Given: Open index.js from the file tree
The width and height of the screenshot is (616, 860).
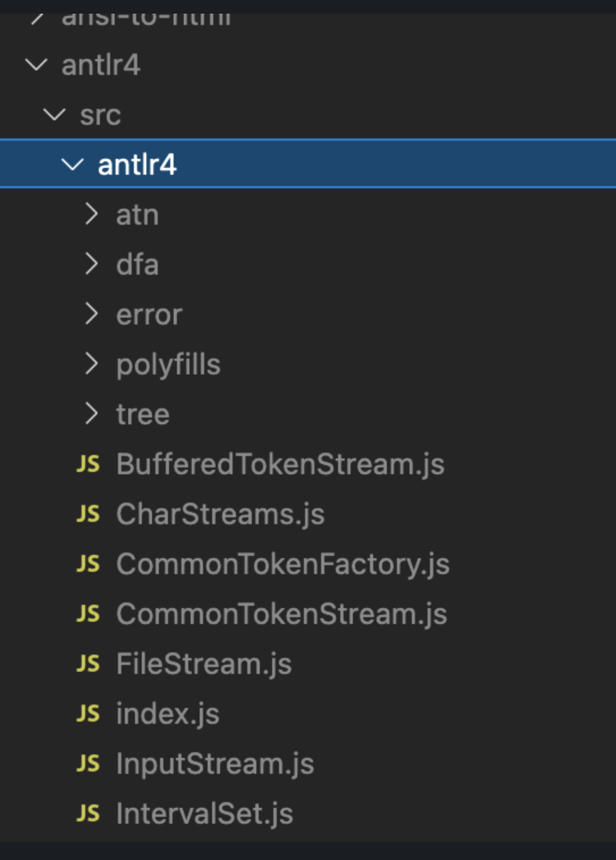Looking at the screenshot, I should 167,714.
